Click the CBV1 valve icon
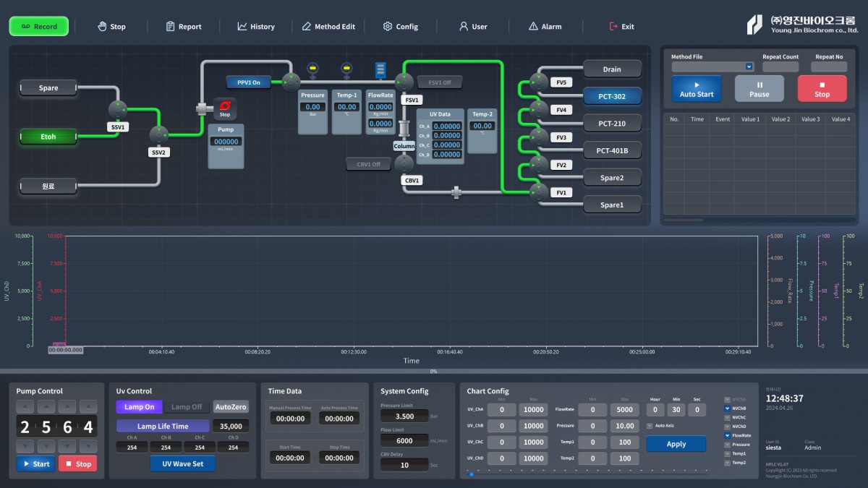 [403, 164]
